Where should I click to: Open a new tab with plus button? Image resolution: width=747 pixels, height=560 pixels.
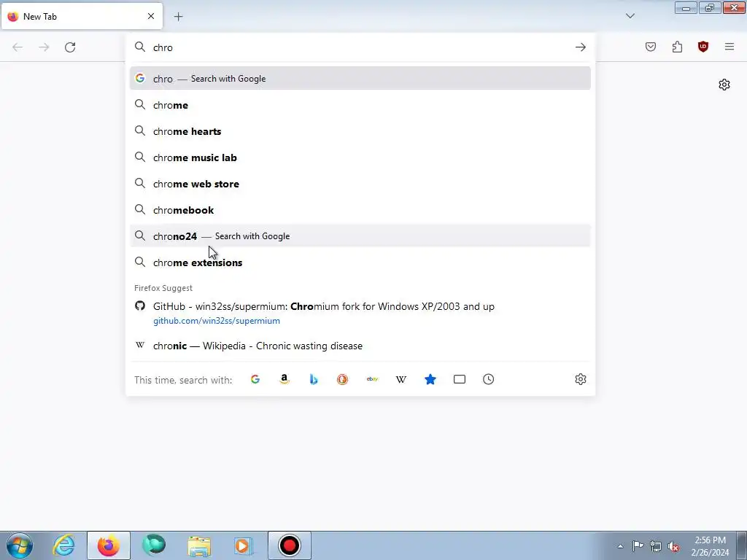coord(178,17)
